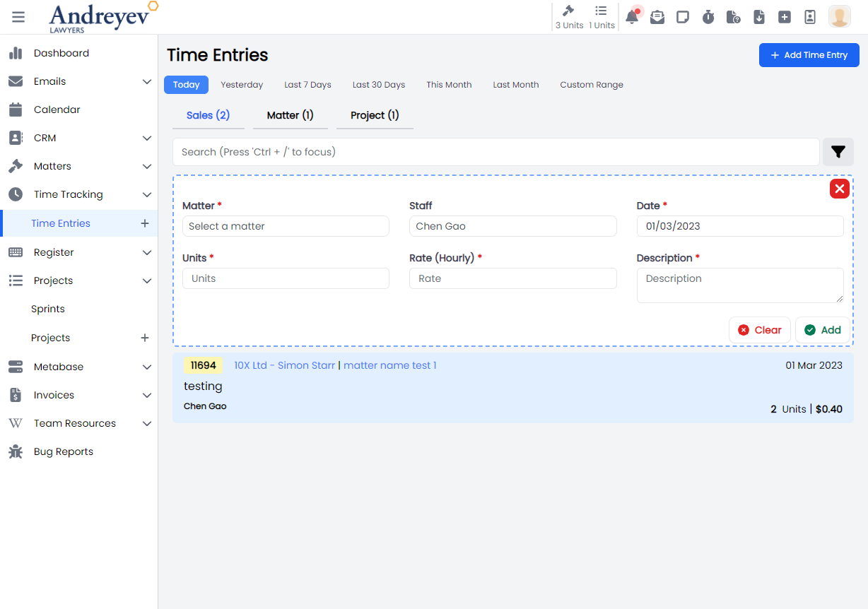Click the file download icon

pos(759,17)
